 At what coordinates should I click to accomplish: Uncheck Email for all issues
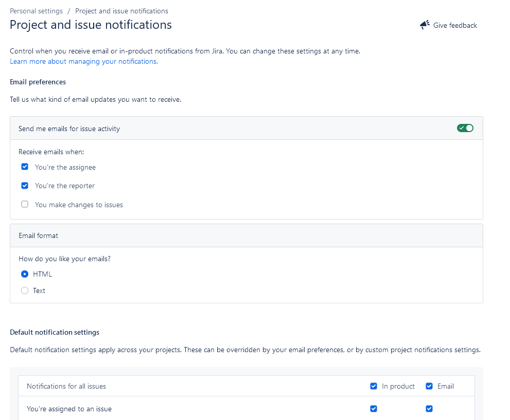pos(429,386)
